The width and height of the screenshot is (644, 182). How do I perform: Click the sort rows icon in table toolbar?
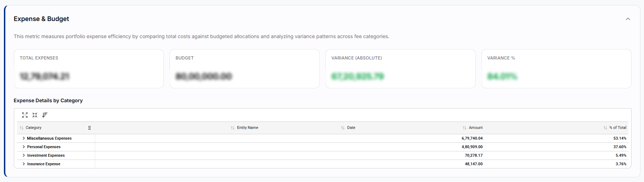45,115
